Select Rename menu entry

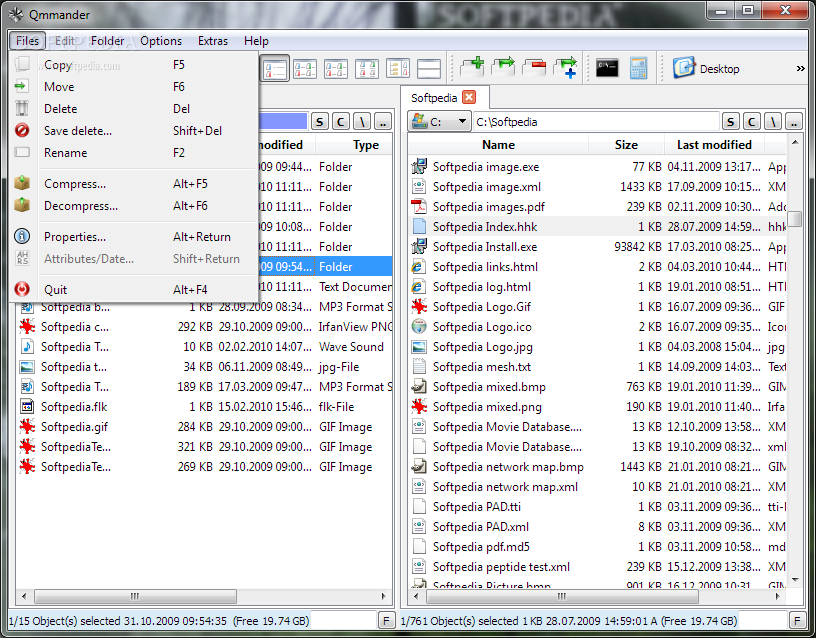[x=133, y=152]
